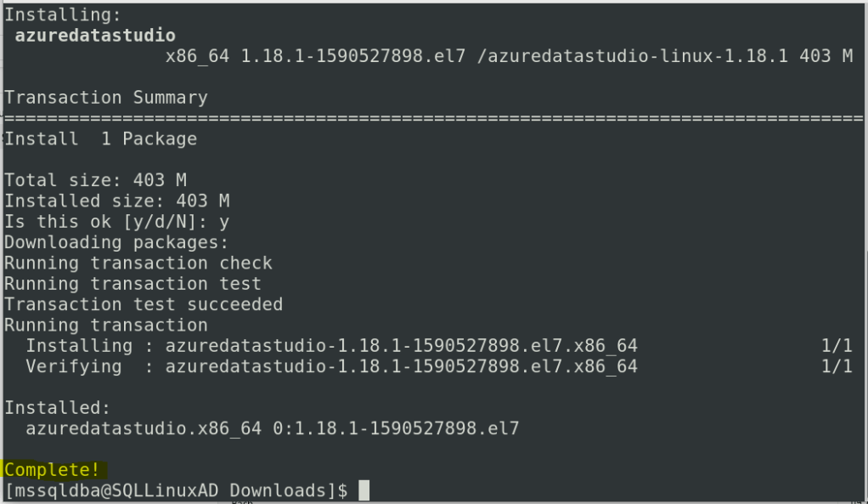The height and width of the screenshot is (504, 868).
Task: Click the mssqldba@SQLLinuxAD Downloads prompt text
Action: 175,490
